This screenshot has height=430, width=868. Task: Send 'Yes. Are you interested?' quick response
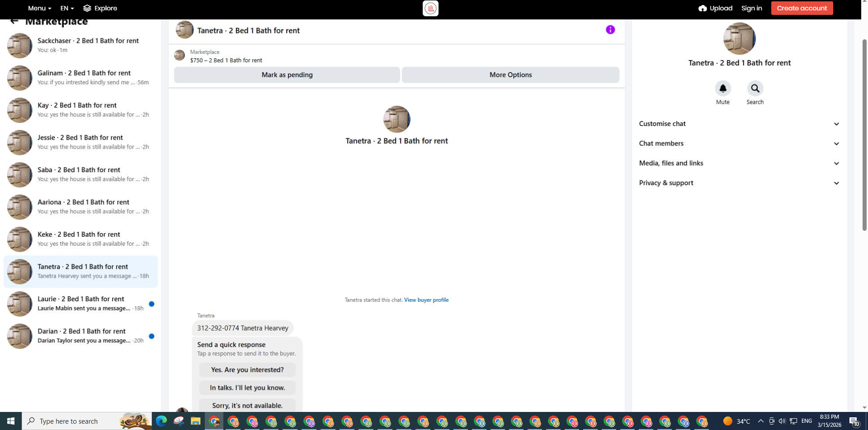tap(247, 370)
